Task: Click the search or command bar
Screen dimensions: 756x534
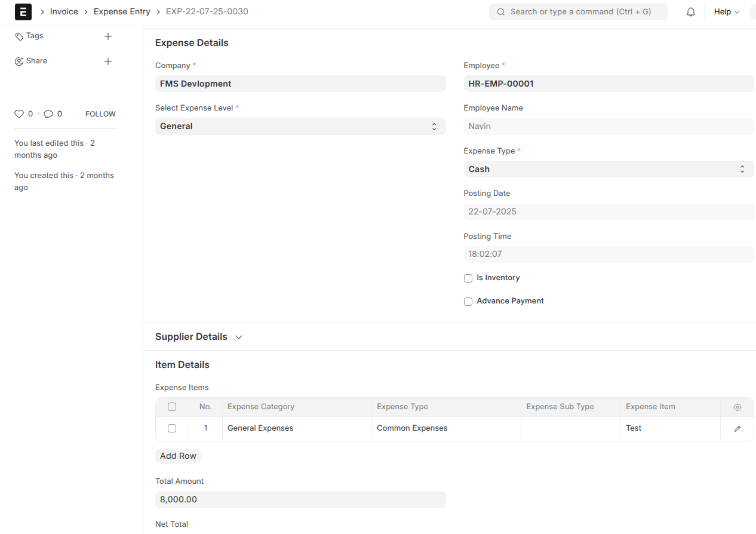Action: (578, 12)
